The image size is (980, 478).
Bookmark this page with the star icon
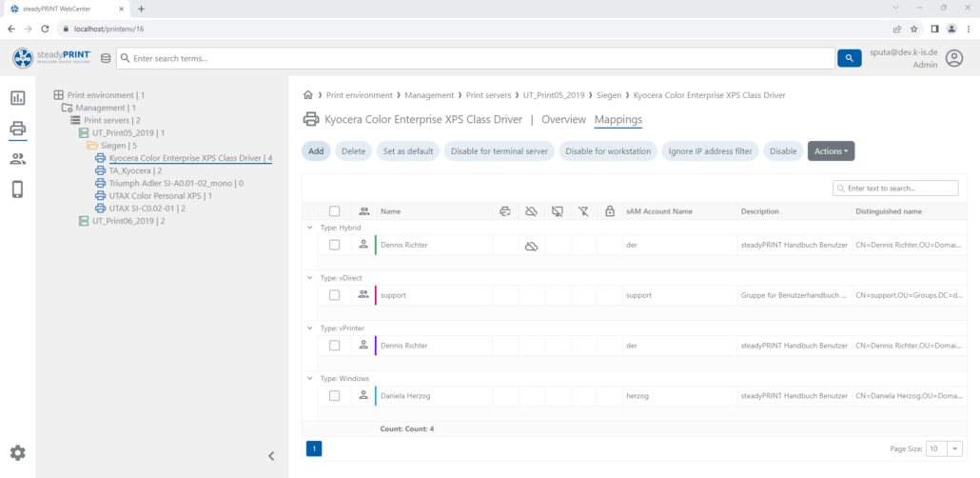click(914, 29)
